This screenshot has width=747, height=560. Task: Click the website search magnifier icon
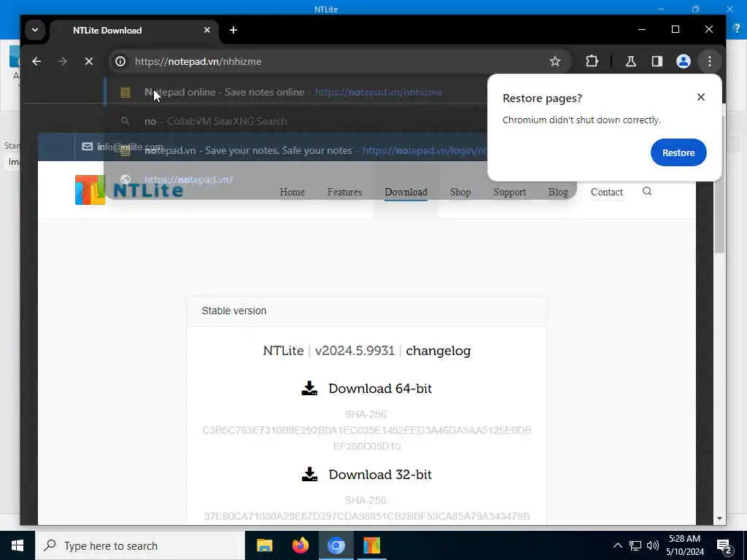pyautogui.click(x=646, y=192)
